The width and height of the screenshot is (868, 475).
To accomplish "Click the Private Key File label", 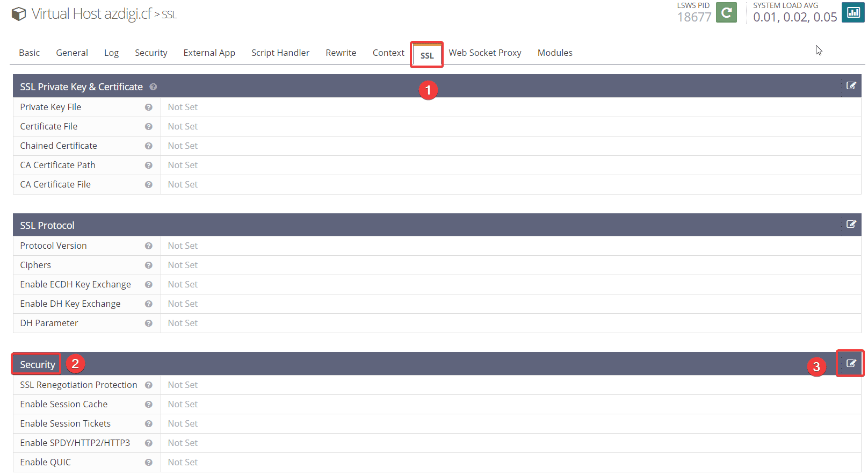I will [50, 107].
